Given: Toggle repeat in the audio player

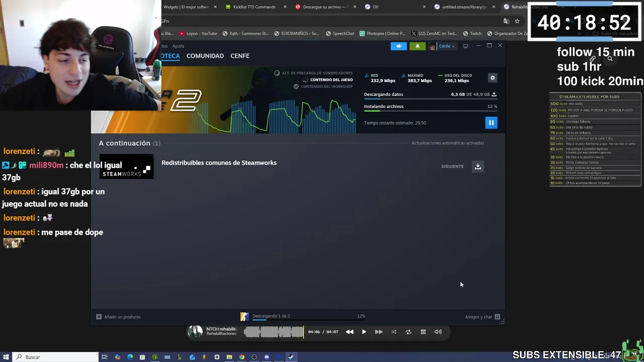Looking at the screenshot, I should [x=409, y=332].
